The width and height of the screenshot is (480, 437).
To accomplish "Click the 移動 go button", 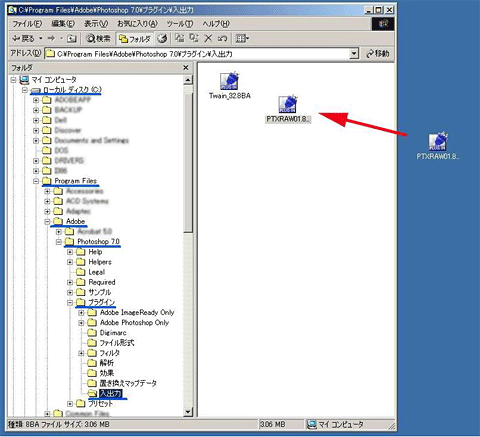I will (378, 54).
